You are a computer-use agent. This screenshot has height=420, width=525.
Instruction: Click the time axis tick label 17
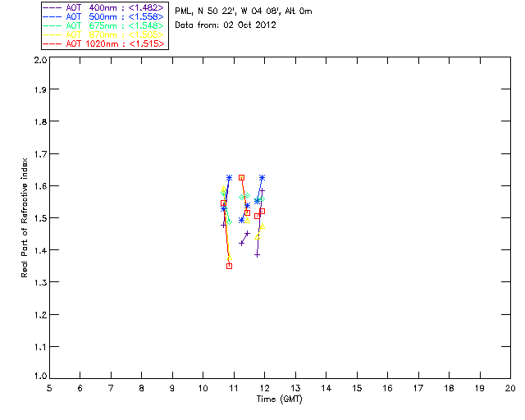pos(418,388)
